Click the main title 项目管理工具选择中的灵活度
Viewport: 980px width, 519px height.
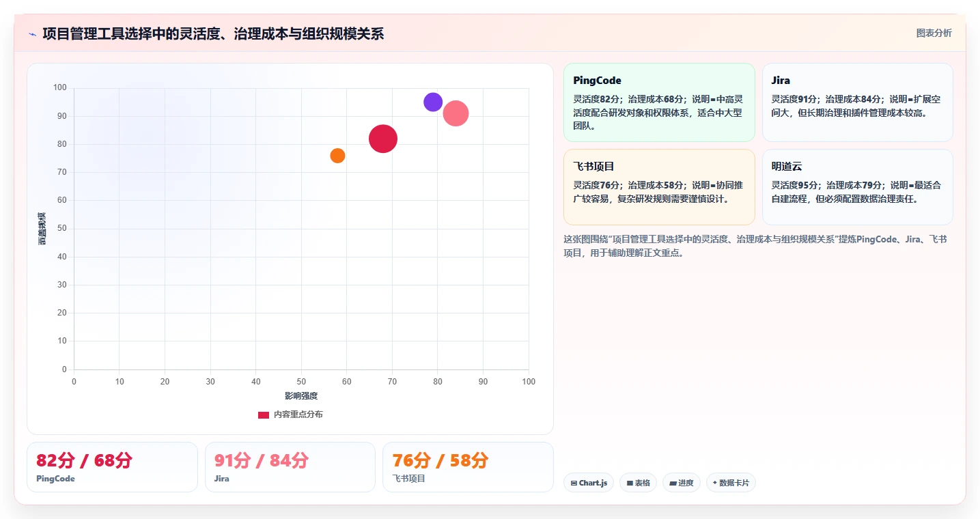click(213, 33)
